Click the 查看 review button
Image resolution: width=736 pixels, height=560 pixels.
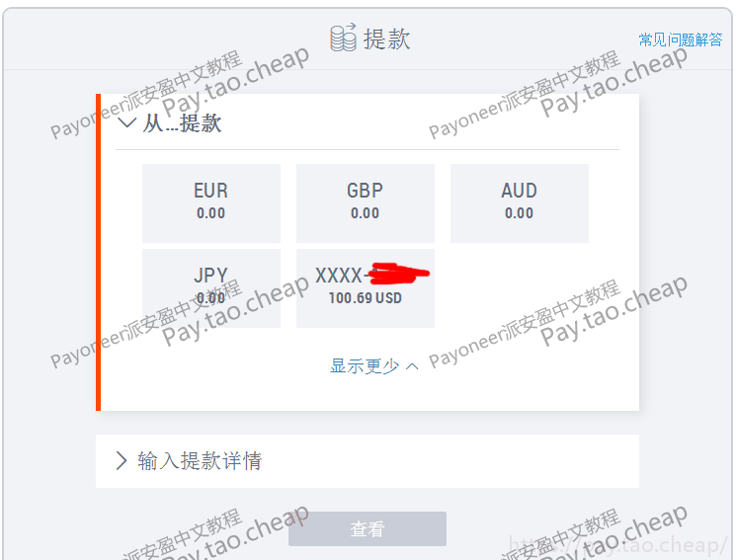pyautogui.click(x=368, y=529)
